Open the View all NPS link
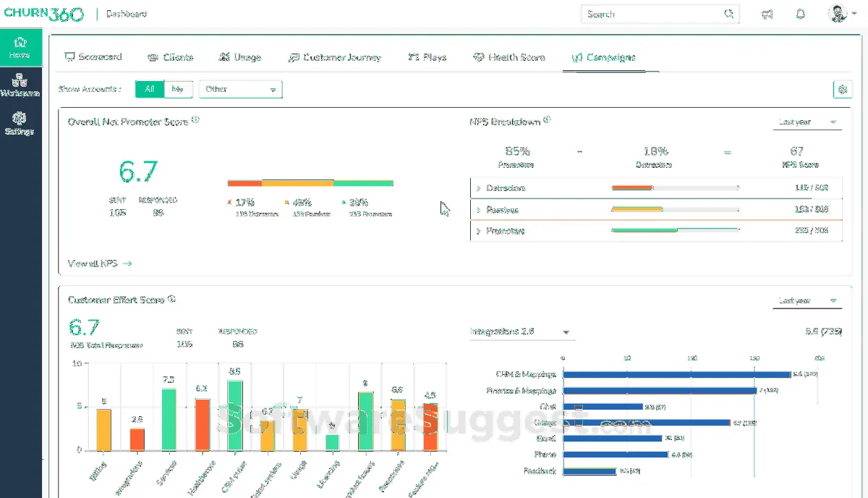This screenshot has height=498, width=868. (100, 263)
